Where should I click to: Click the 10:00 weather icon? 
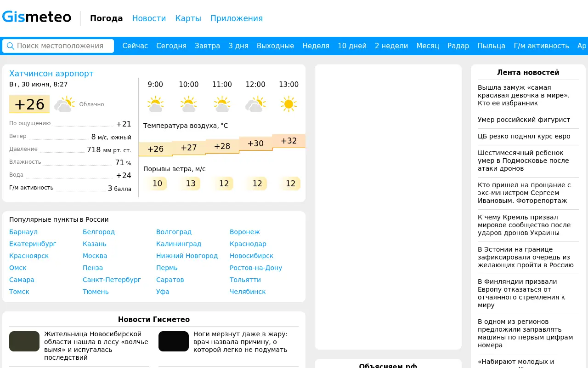click(x=189, y=104)
